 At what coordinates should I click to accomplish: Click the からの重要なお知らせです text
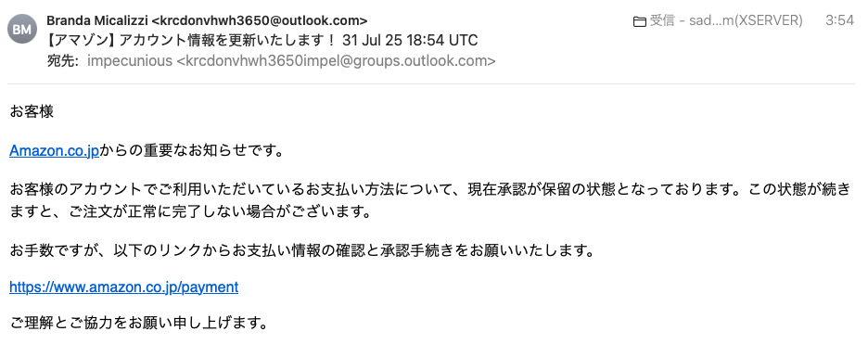(x=192, y=150)
